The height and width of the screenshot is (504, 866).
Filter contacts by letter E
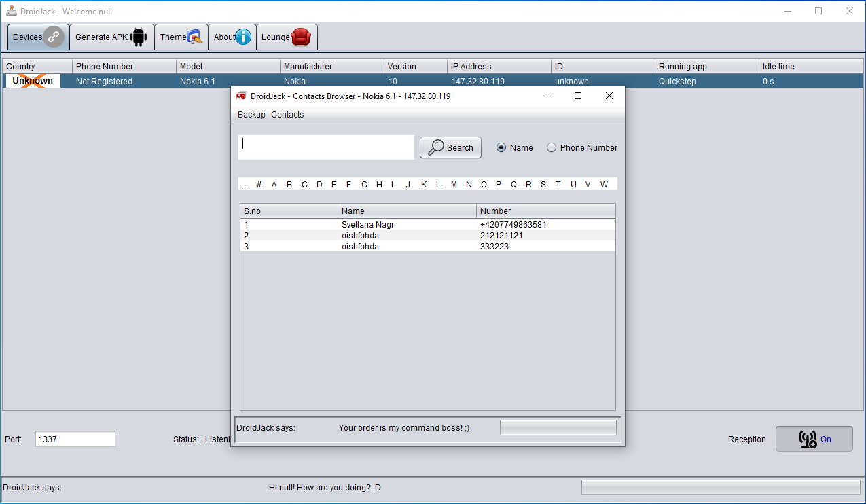334,184
